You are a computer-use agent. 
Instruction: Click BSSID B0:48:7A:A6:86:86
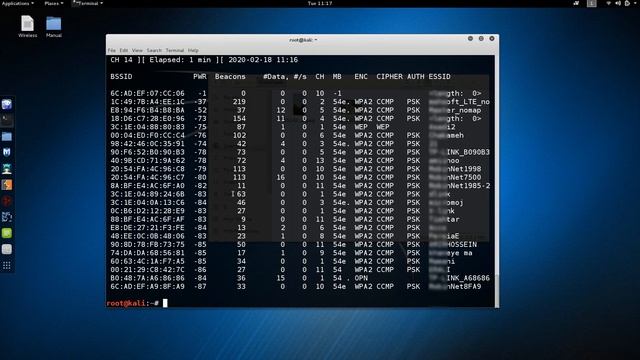147,278
